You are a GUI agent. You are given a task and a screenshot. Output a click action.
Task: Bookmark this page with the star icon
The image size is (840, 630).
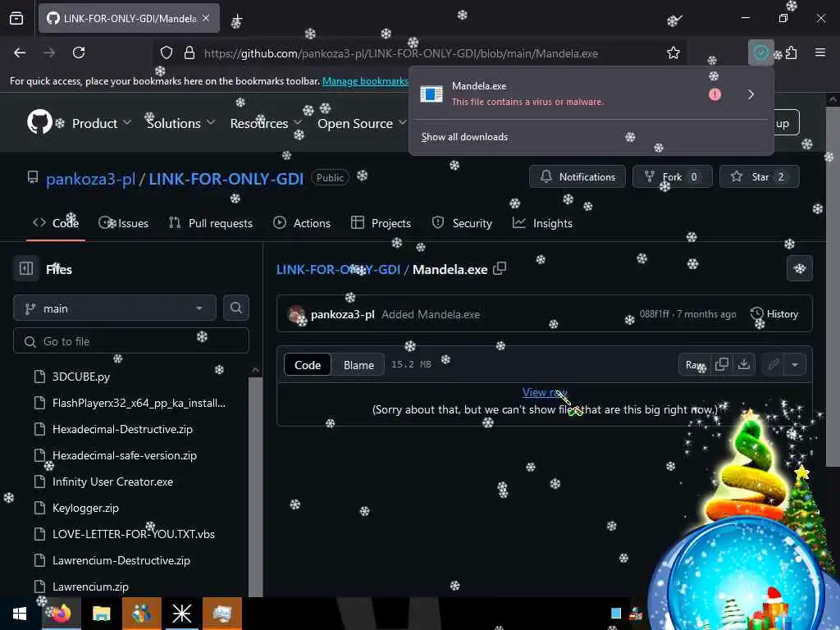pos(673,52)
